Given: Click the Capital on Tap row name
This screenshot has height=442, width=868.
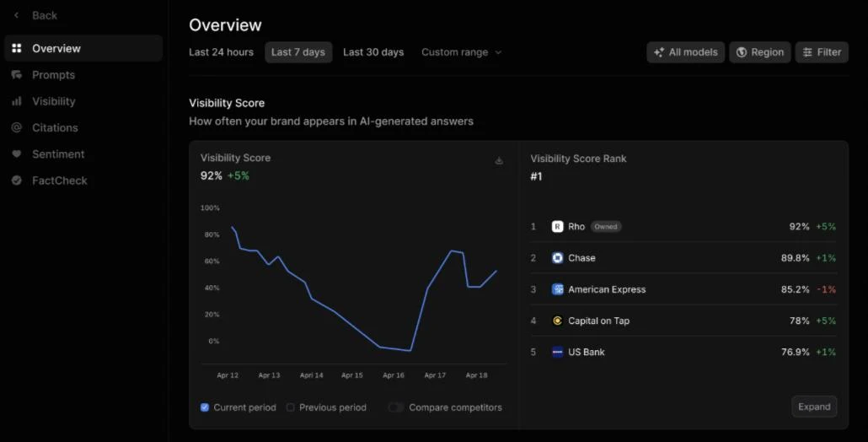Looking at the screenshot, I should pos(598,321).
